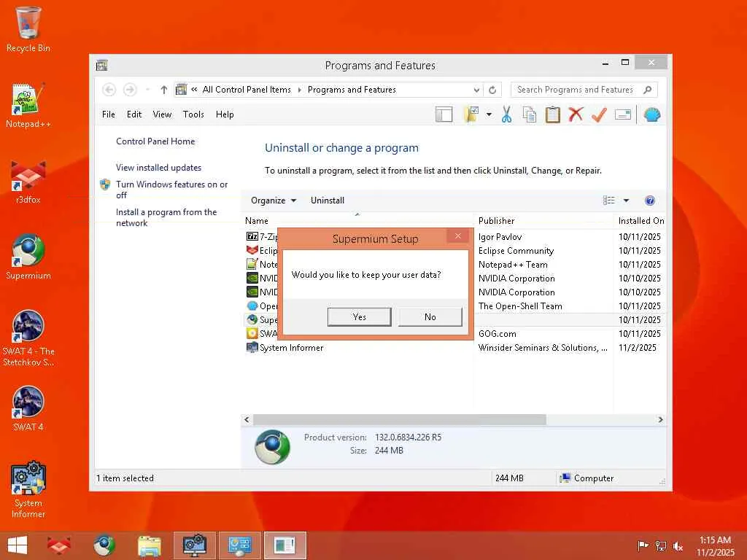Image resolution: width=747 pixels, height=560 pixels.
Task: Click the Search Programs and Features field
Action: pos(575,90)
